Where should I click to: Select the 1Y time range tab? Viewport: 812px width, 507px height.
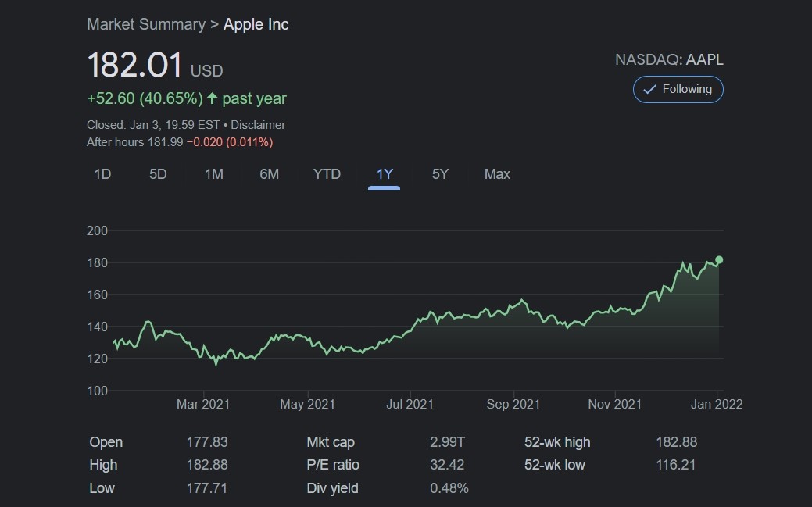pyautogui.click(x=385, y=174)
